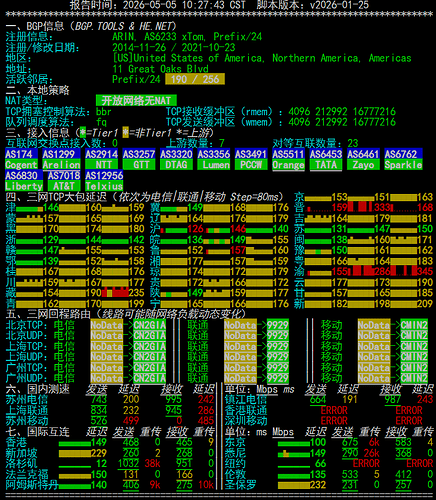Viewport: 436px width, 500px height.
Task: Click 上海联通 send speed 834
Action: click(99, 410)
